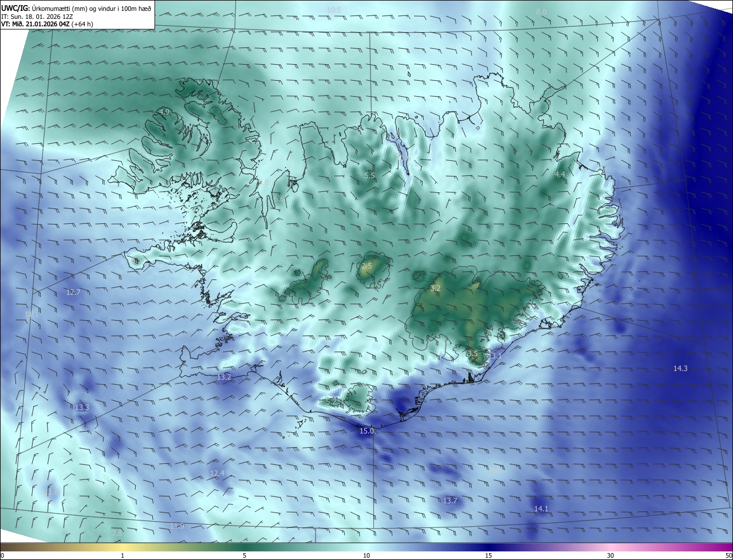The image size is (733, 560).
Task: Click the 3.2 value on Vatnajökull
Action: (435, 288)
